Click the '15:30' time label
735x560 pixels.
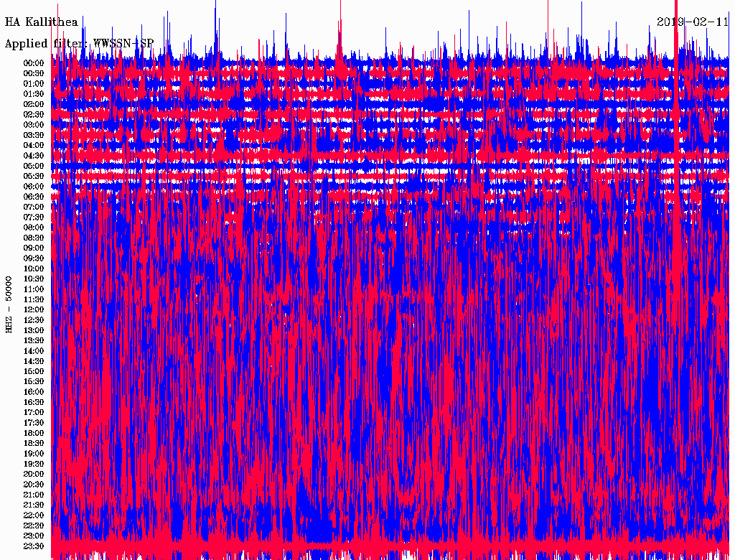[x=34, y=382]
